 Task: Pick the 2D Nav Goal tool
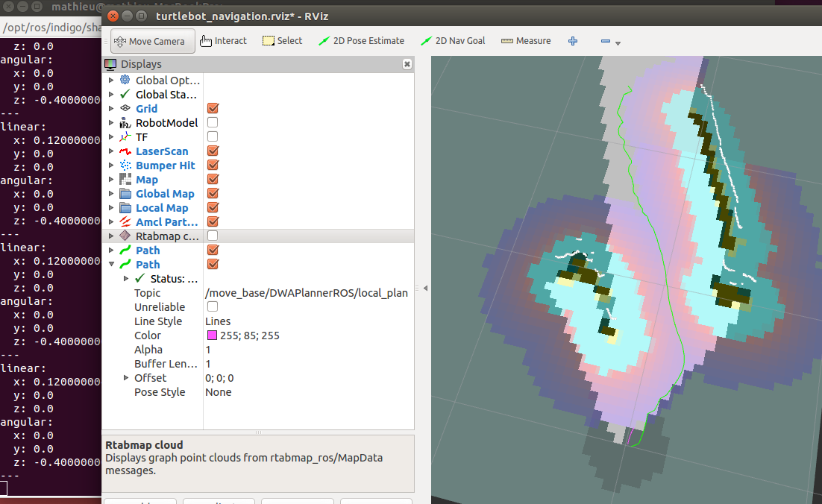point(452,41)
